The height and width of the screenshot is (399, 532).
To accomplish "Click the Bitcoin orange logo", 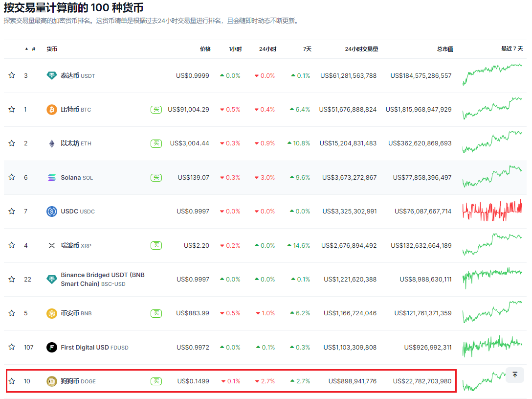I will point(51,109).
